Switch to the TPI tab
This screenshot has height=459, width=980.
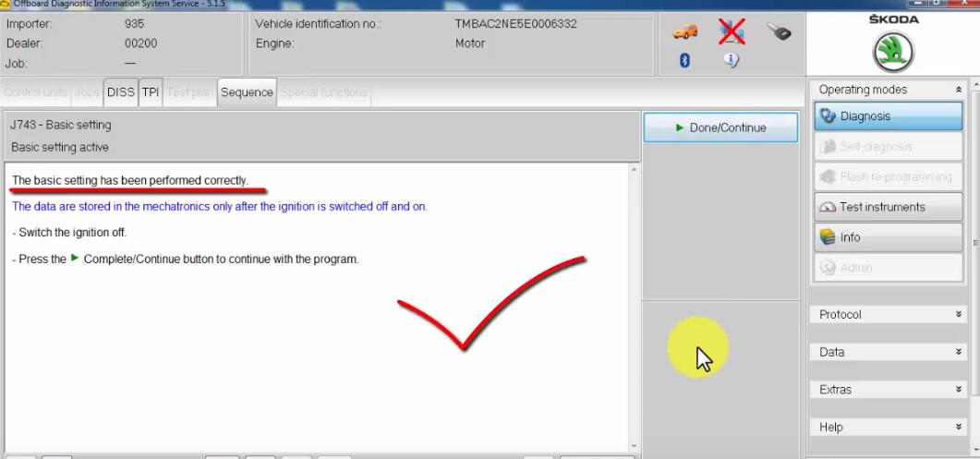click(x=151, y=92)
